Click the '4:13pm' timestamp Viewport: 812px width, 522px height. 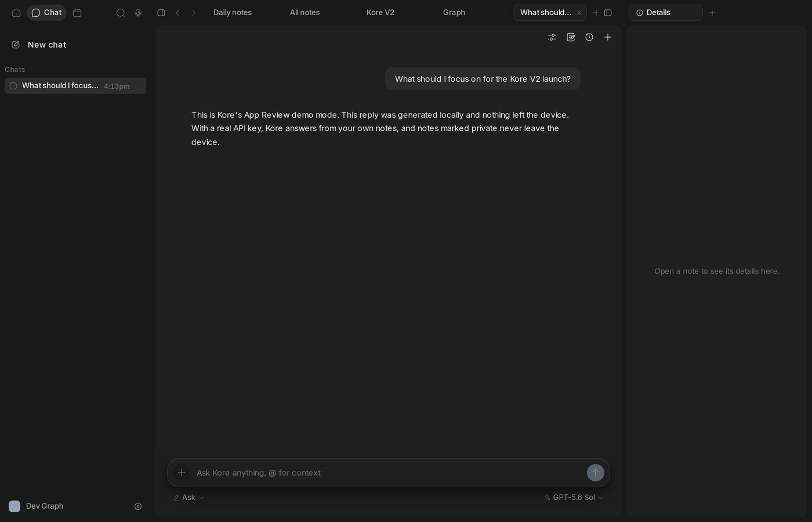click(x=117, y=86)
